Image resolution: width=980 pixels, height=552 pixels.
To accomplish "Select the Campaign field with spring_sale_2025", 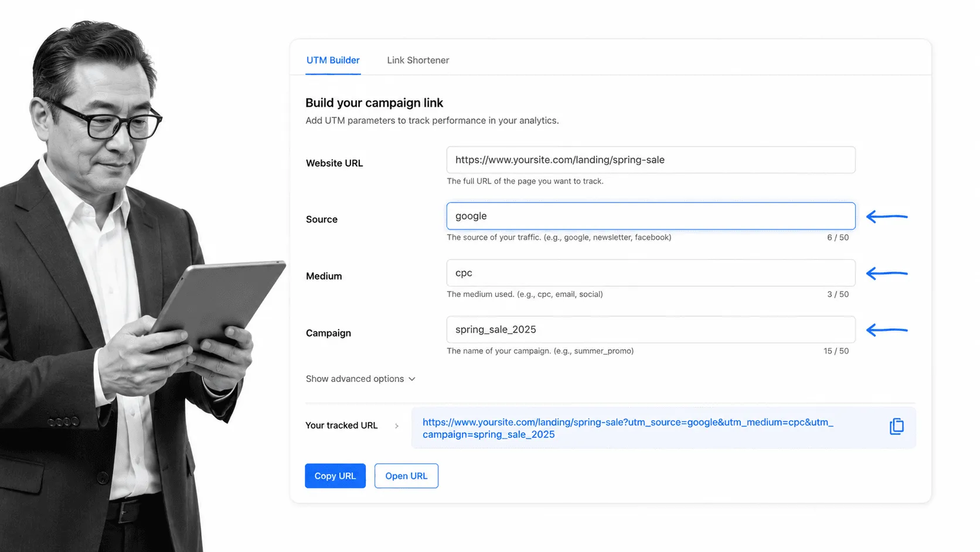I will coord(651,330).
